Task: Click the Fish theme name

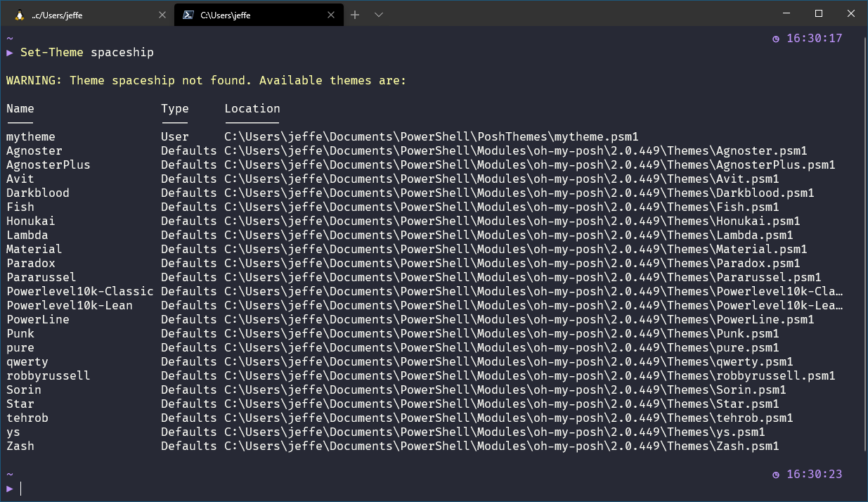Action: point(20,207)
